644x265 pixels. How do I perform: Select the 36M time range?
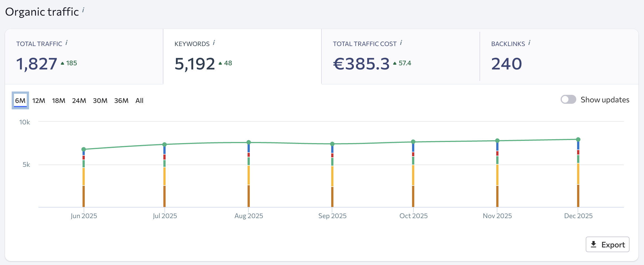(x=121, y=100)
